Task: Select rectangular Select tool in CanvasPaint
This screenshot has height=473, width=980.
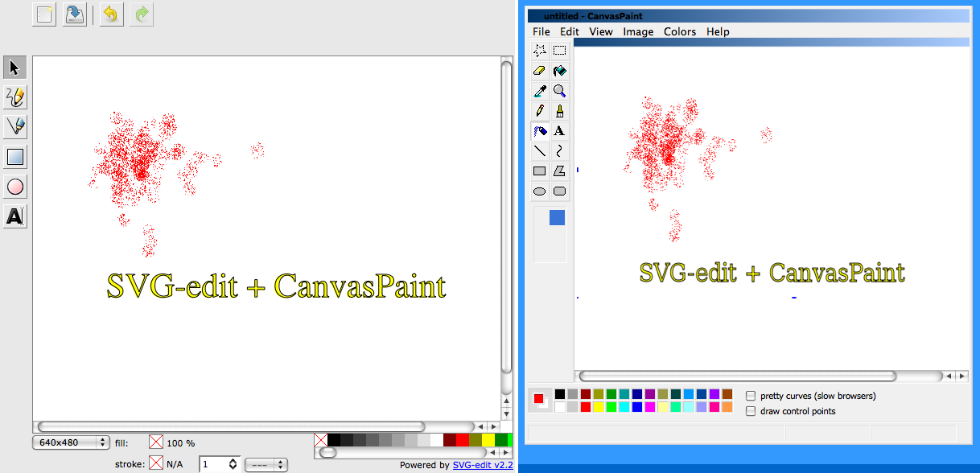Action: pos(559,50)
